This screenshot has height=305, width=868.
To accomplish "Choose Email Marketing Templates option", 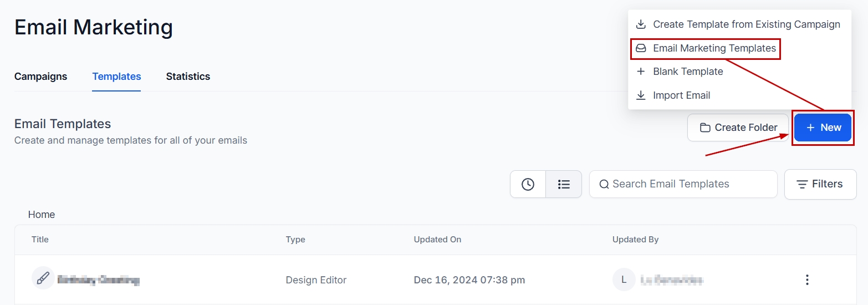I will pos(714,48).
